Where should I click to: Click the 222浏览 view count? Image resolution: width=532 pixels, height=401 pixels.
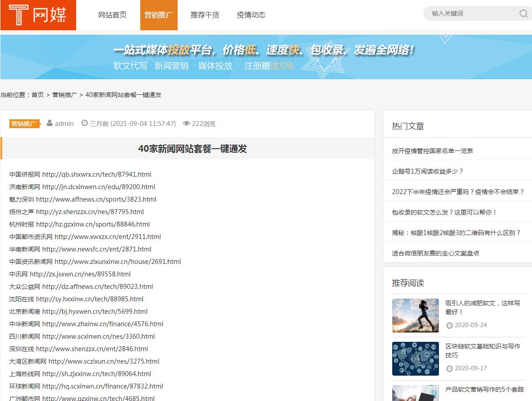pos(203,123)
